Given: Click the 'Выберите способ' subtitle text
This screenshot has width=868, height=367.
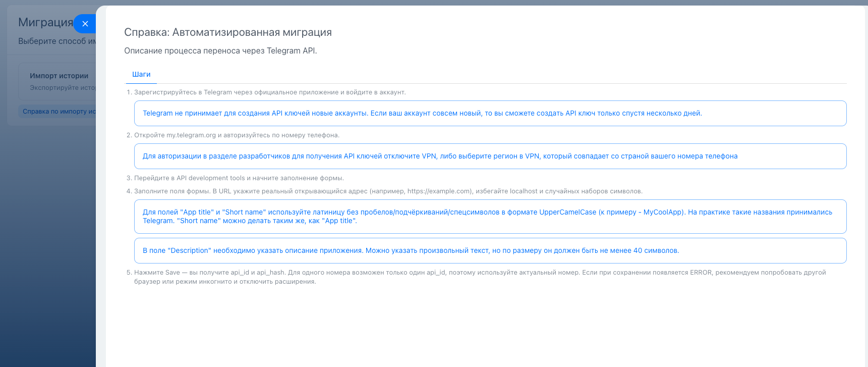Looking at the screenshot, I should click(x=56, y=41).
